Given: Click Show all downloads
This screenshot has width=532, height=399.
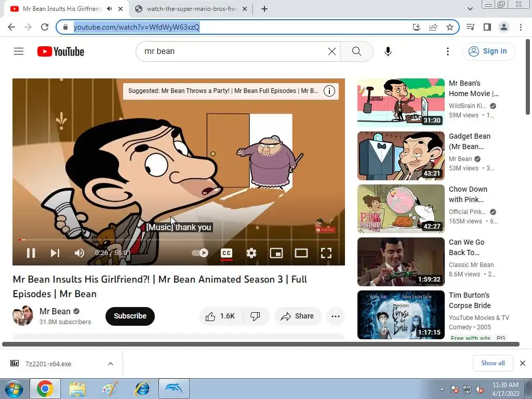Looking at the screenshot, I should (x=493, y=363).
